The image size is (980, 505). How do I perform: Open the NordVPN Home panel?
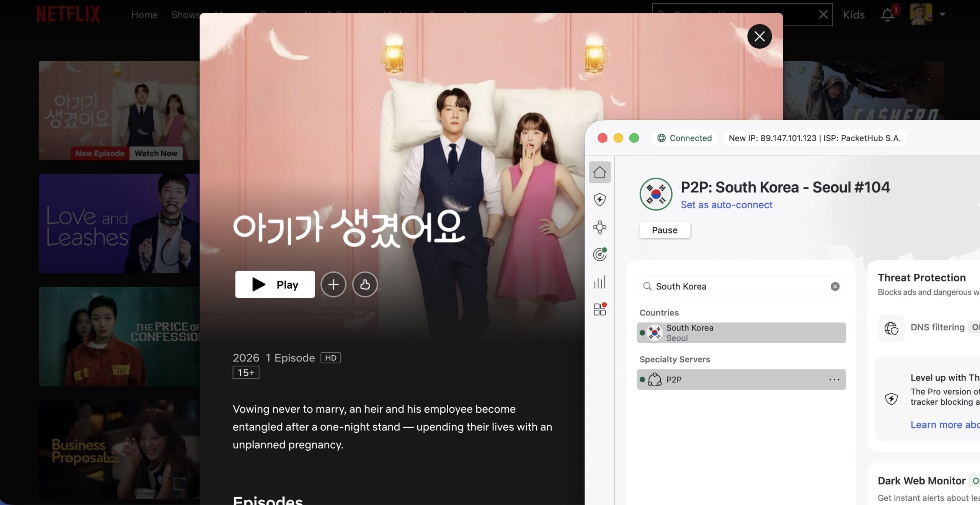[599, 172]
